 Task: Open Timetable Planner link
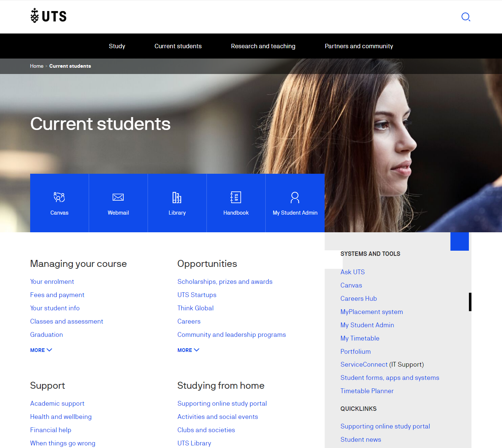(367, 391)
